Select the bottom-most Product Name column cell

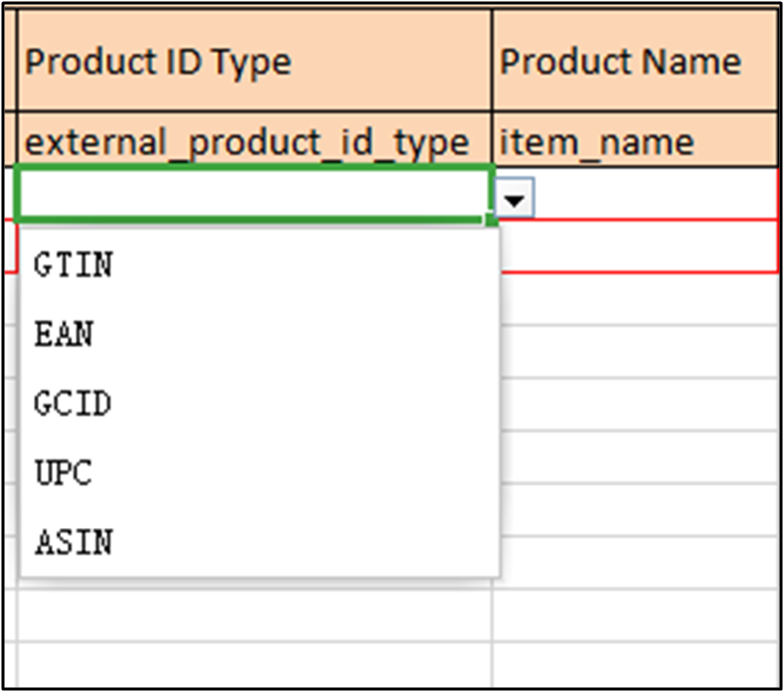637,664
